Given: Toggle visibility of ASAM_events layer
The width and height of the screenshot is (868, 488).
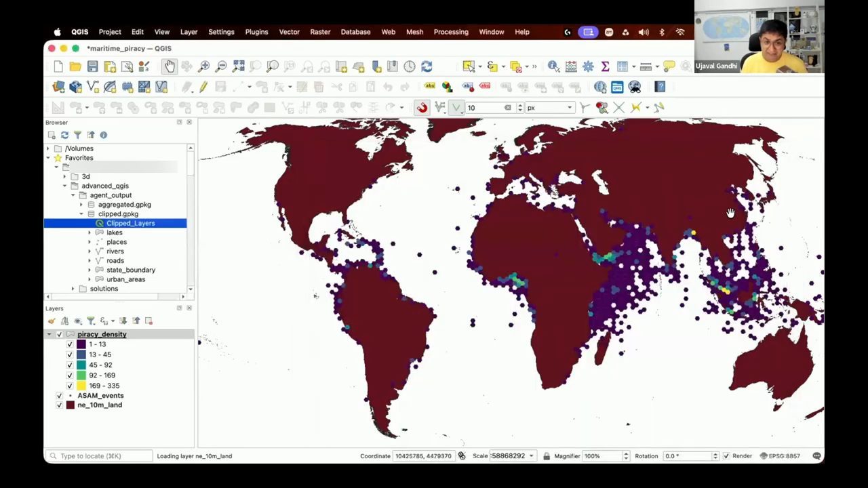Looking at the screenshot, I should (60, 395).
